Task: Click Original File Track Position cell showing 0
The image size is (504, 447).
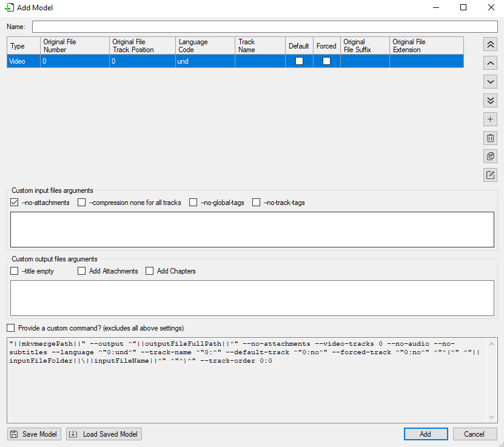Action: pyautogui.click(x=143, y=61)
